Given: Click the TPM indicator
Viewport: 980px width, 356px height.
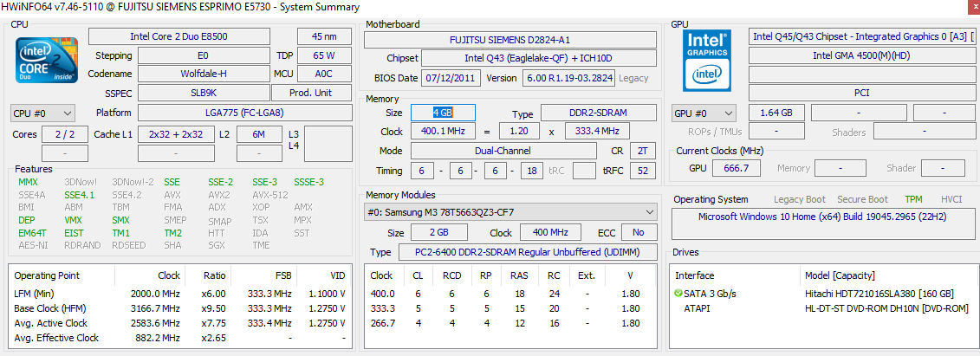Looking at the screenshot, I should pos(914,200).
